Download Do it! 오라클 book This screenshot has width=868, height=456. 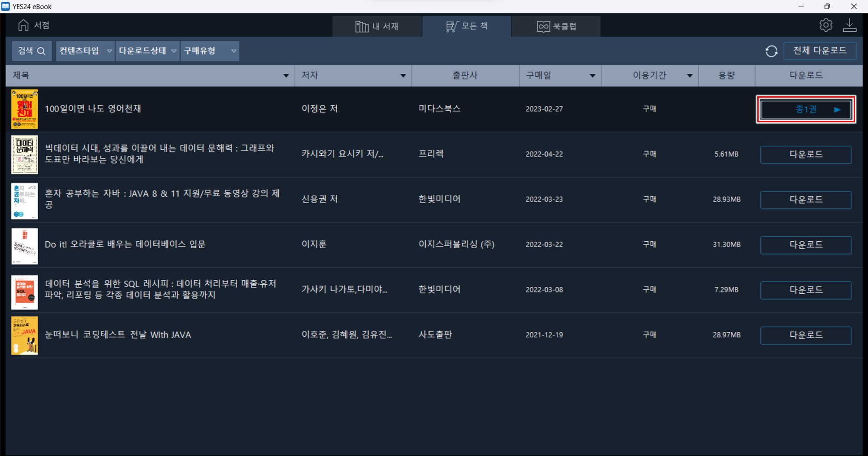(806, 245)
